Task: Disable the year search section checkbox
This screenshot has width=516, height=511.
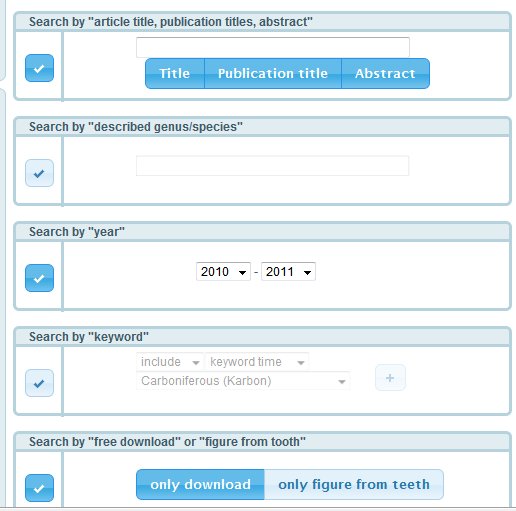Action: click(39, 278)
